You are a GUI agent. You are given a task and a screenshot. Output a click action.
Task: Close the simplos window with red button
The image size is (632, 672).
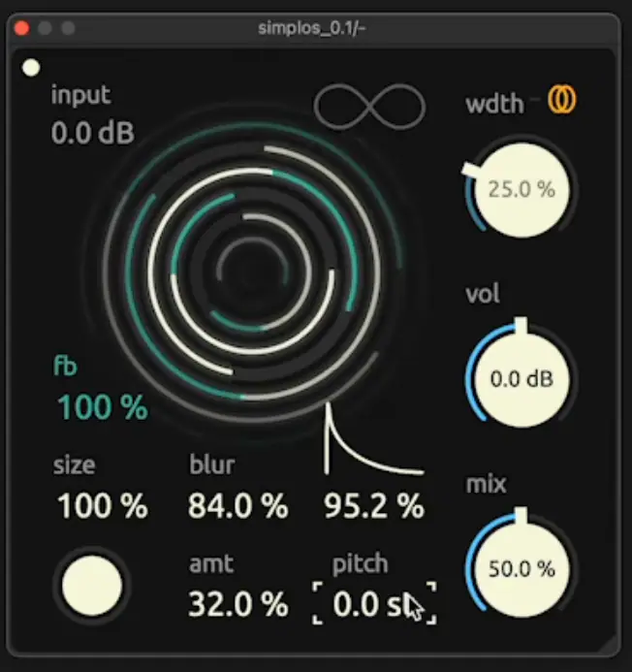click(21, 28)
